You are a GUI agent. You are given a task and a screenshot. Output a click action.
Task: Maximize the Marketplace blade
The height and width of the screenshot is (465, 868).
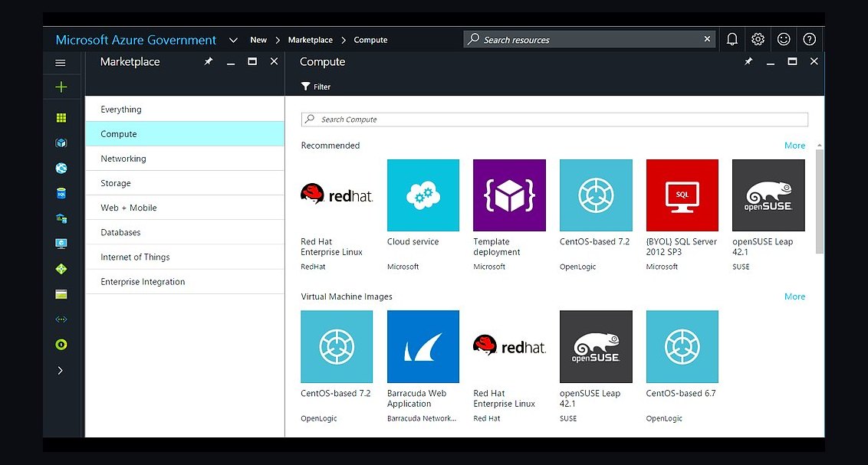252,61
